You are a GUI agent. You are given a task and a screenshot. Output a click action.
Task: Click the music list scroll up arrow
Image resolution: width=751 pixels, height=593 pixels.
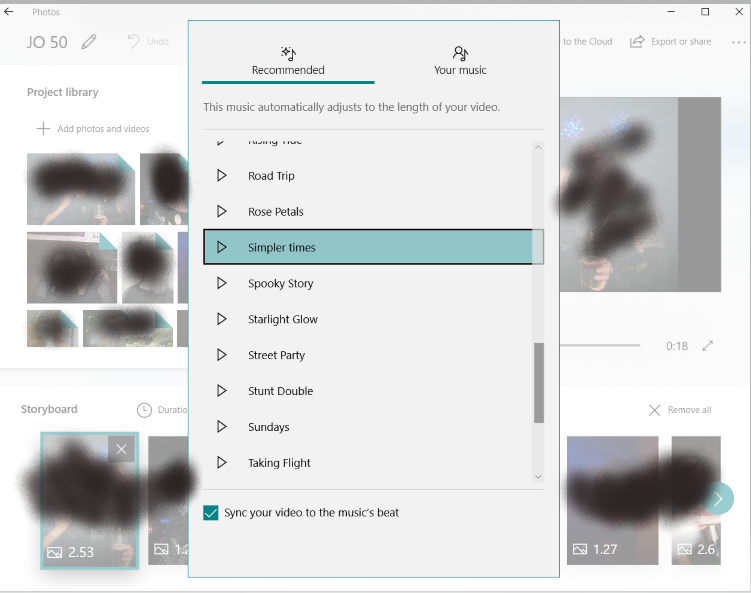pos(538,147)
